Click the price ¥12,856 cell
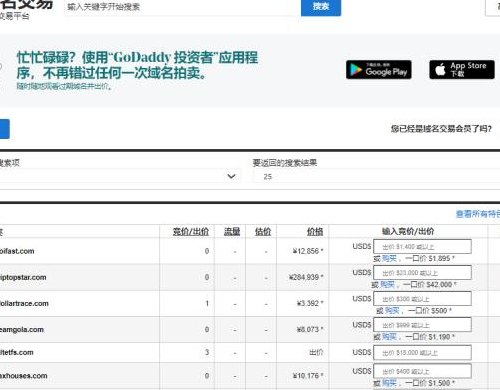Viewport: 500px width, 390px height. tap(308, 251)
